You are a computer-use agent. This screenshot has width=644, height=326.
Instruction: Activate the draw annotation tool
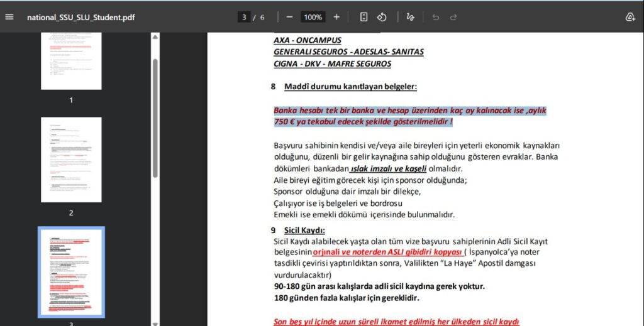click(x=410, y=17)
